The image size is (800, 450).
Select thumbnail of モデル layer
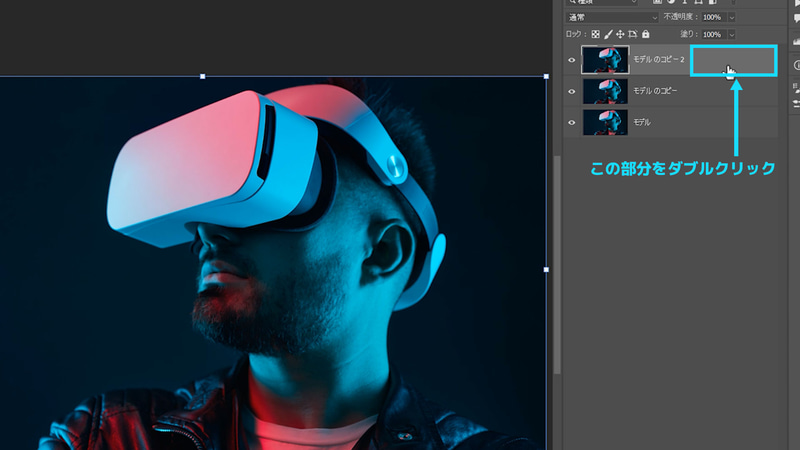[x=605, y=122]
